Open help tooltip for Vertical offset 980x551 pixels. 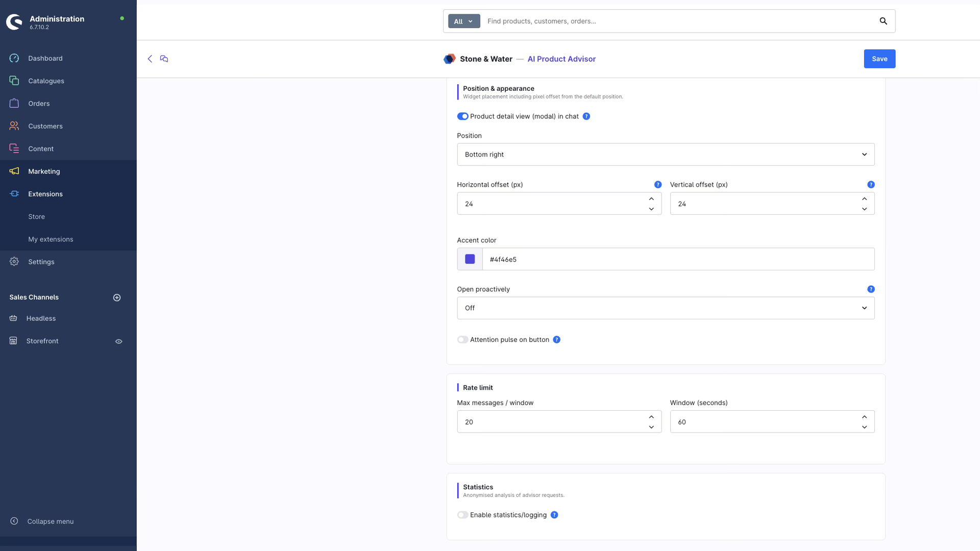871,185
